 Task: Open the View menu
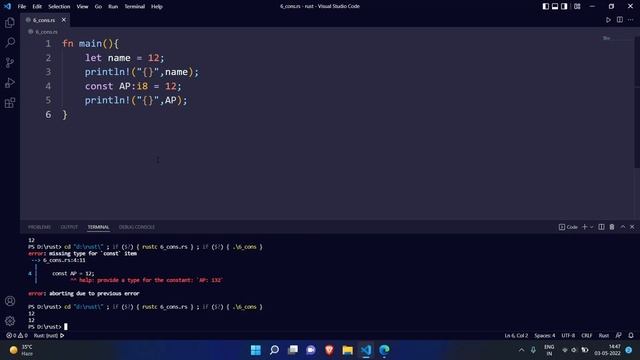(x=82, y=6)
